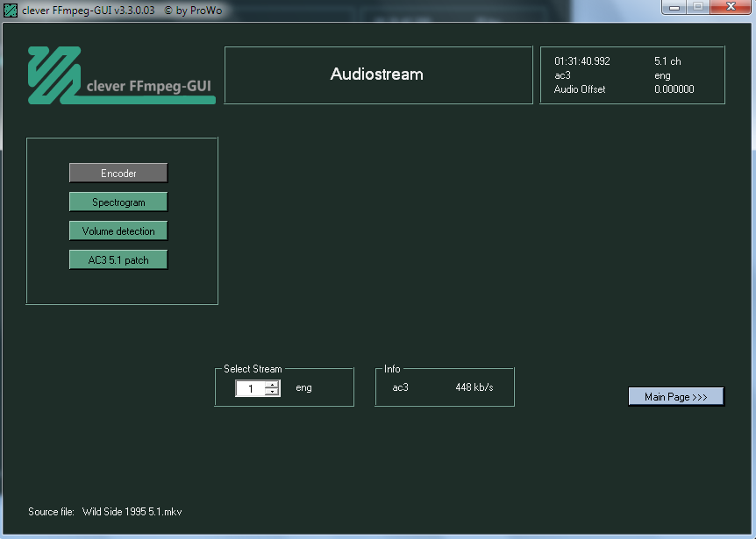Screen dimensions: 756x539
Task: Maximize the FFmpeg-GUI window
Action: [x=697, y=7]
